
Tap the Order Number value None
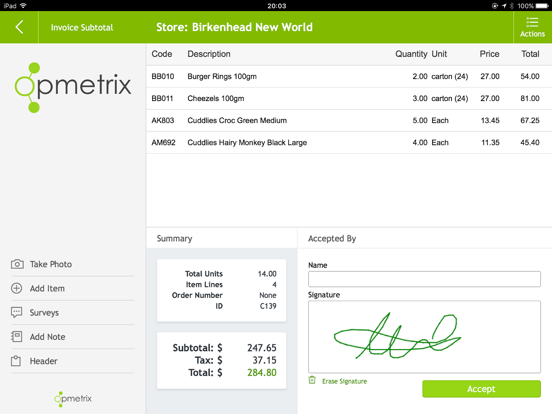(268, 295)
